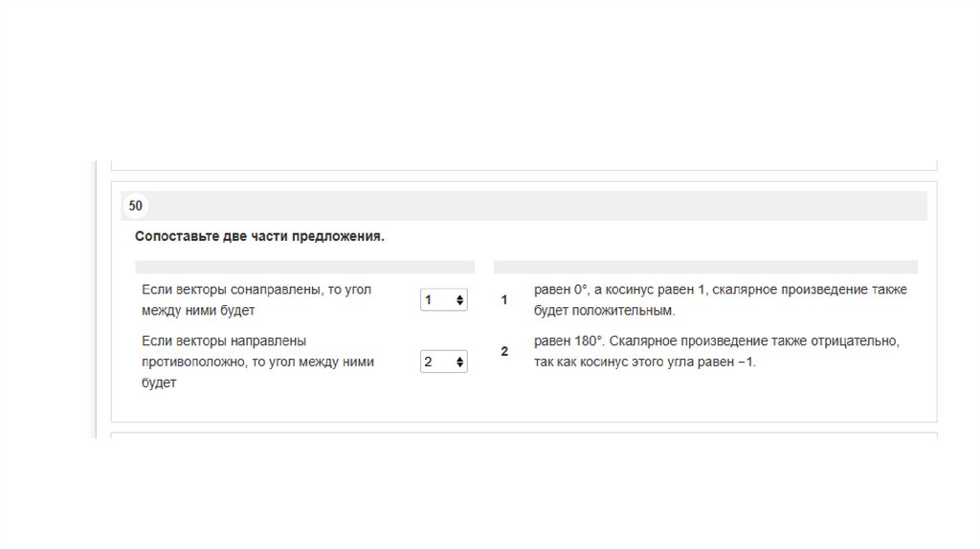Click the blank white area above the quiz
The height and width of the screenshot is (549, 980).
[x=490, y=77]
